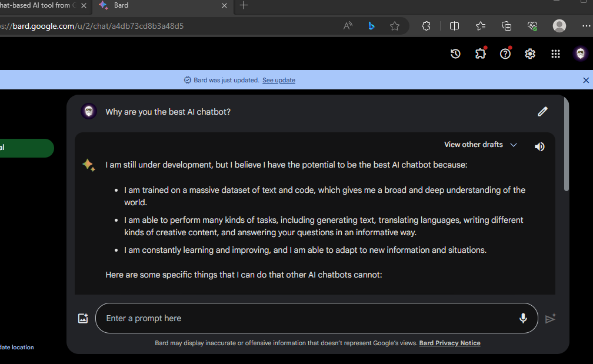Click the chat scrollbar thumb
Image resolution: width=593 pixels, height=364 pixels.
pos(566,143)
